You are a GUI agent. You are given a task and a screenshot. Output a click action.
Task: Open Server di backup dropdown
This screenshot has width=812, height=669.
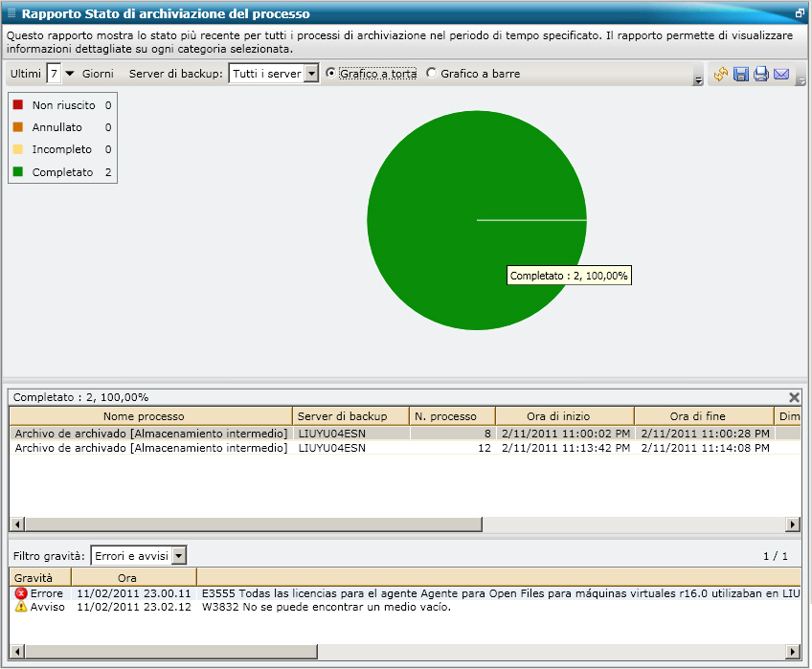click(310, 74)
